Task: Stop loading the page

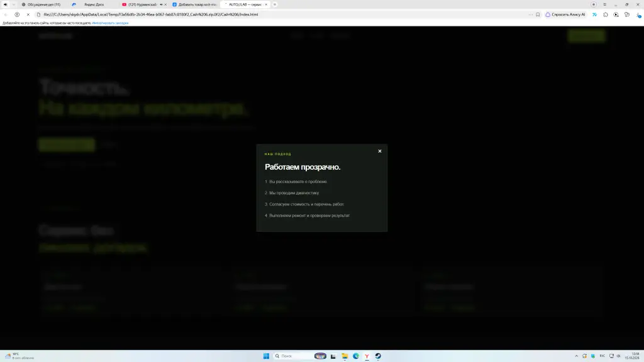Action: coord(28,14)
